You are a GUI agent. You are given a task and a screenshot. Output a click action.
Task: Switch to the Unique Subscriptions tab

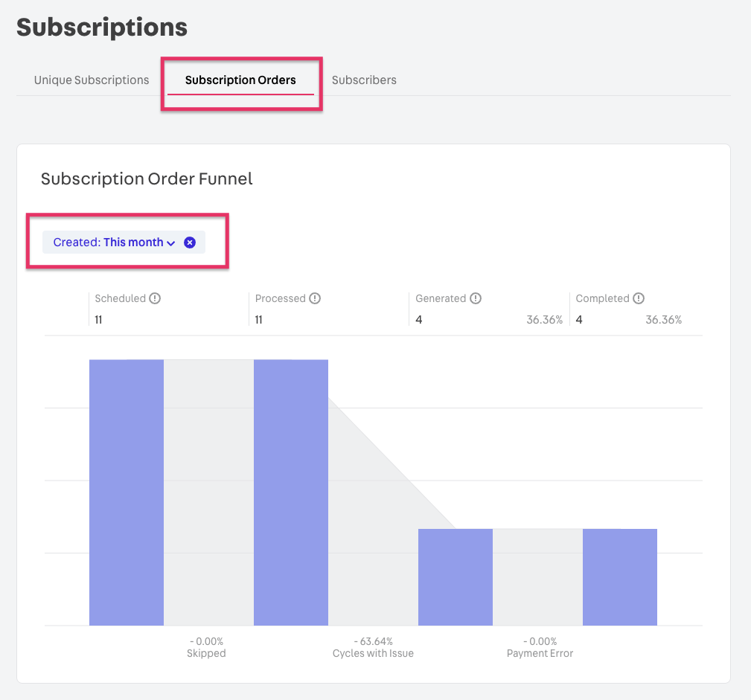(92, 80)
